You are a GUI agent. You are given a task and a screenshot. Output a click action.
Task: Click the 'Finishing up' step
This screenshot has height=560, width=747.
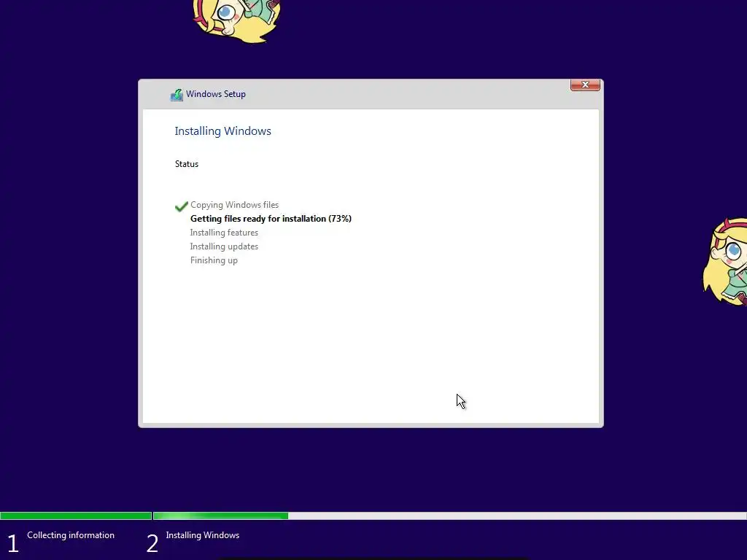click(x=214, y=260)
